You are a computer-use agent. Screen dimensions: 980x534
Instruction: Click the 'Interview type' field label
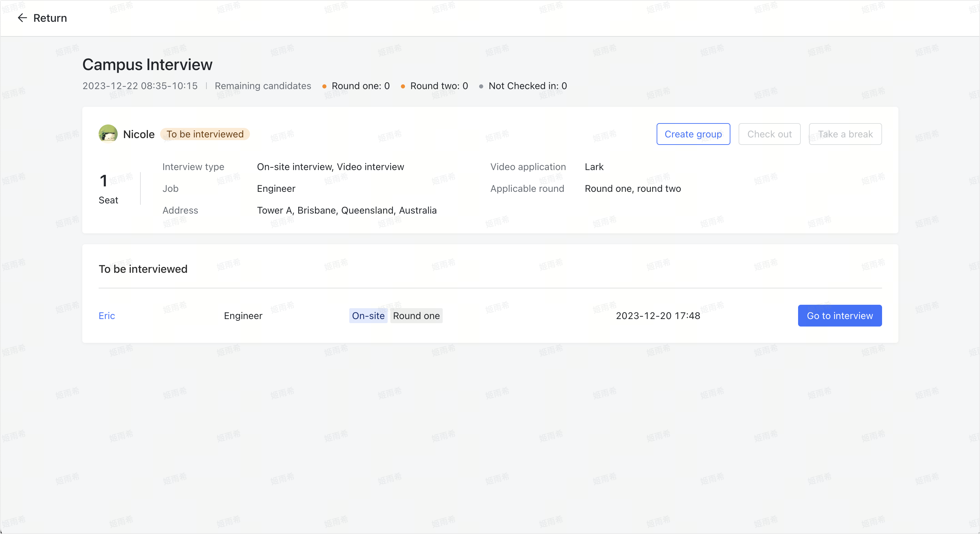click(x=193, y=167)
